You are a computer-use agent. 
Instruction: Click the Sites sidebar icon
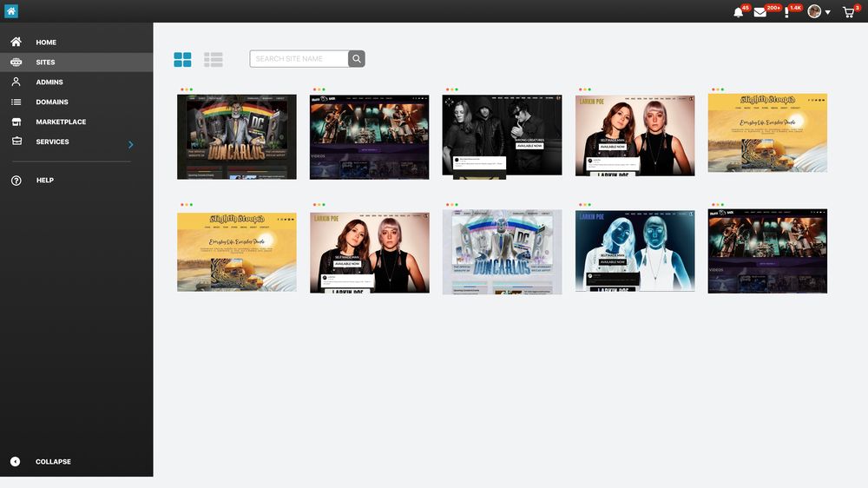click(16, 62)
